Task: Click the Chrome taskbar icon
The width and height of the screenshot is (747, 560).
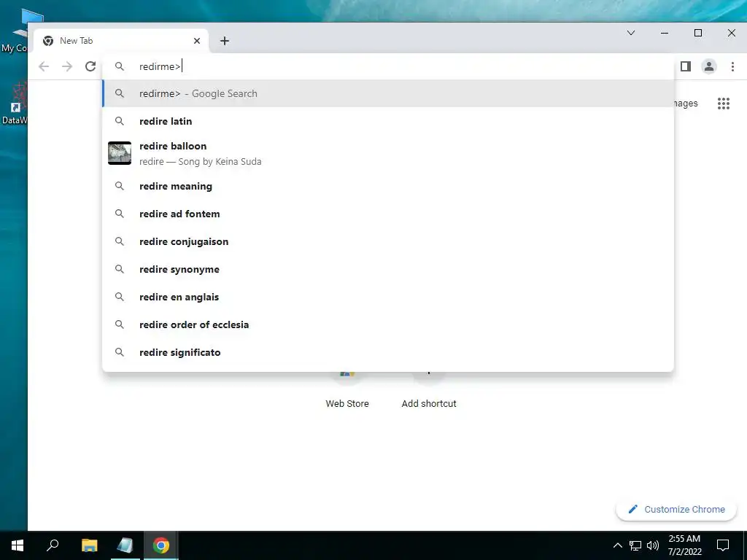Action: point(161,545)
